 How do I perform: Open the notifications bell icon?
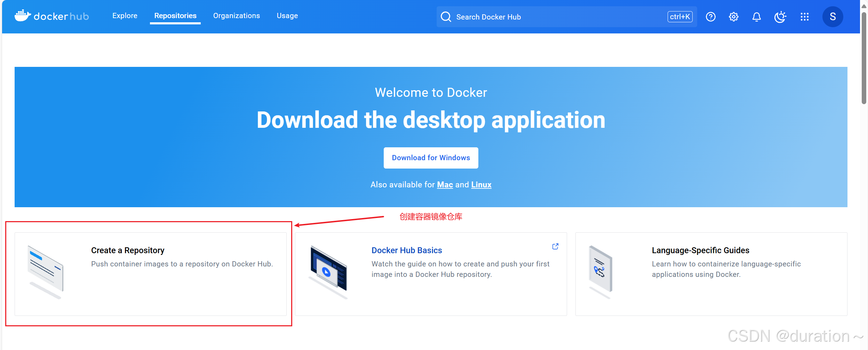tap(756, 17)
